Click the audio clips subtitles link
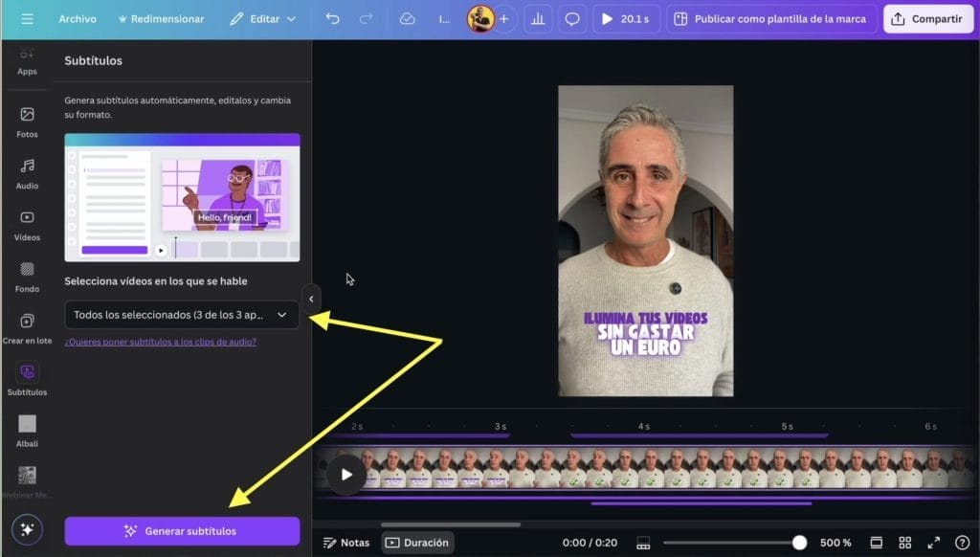 pos(160,342)
